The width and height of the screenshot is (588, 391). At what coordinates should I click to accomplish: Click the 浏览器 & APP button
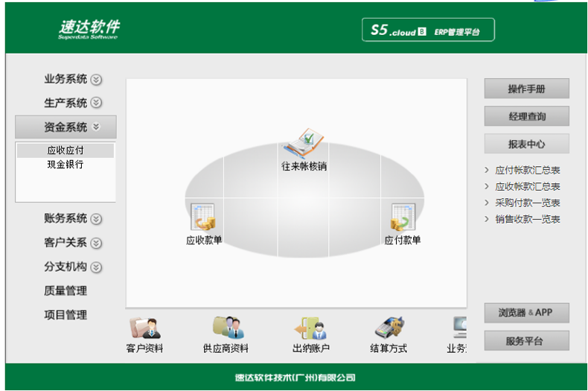(526, 313)
